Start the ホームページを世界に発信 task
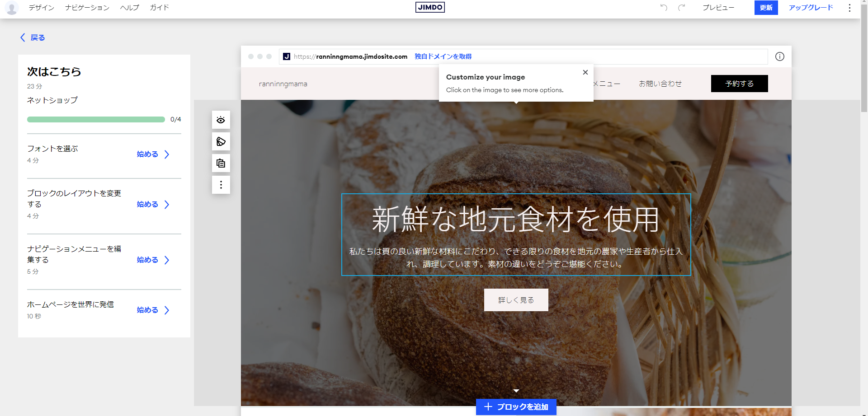The image size is (868, 416). [153, 310]
